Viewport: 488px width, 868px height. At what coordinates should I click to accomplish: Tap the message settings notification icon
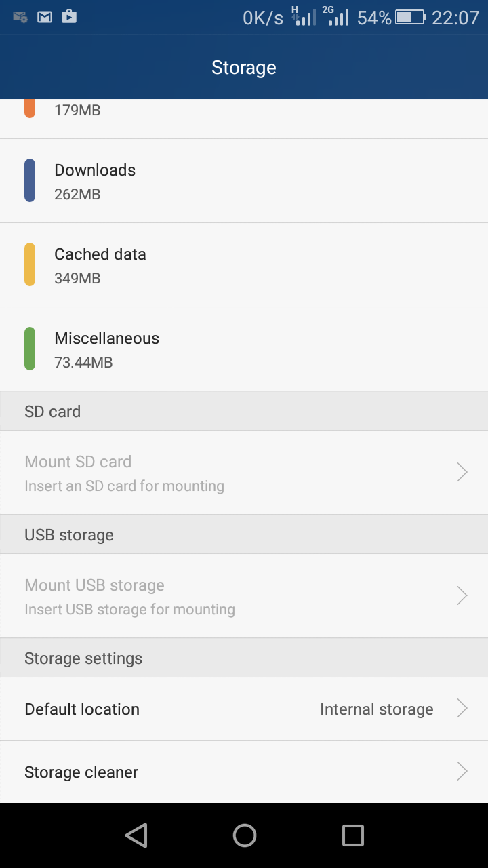20,17
